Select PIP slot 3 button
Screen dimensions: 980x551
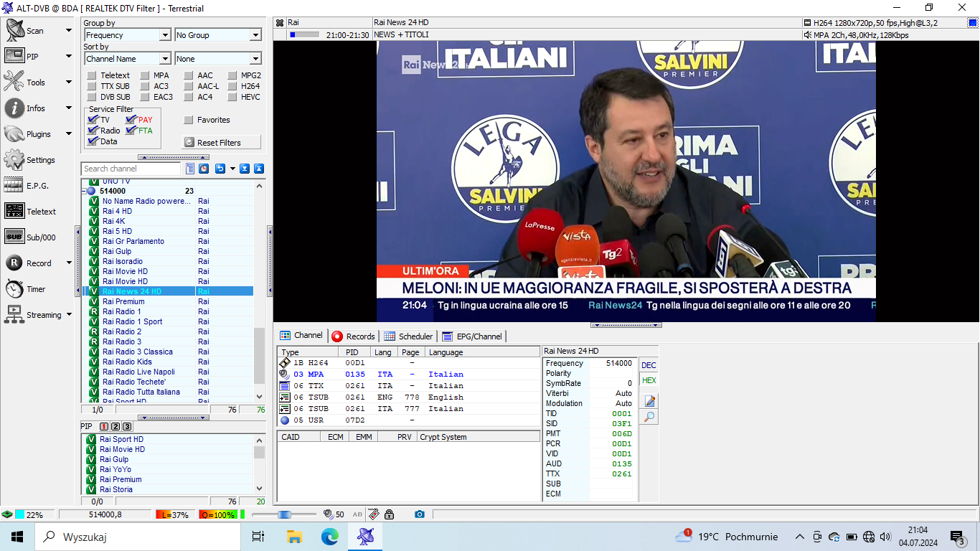click(127, 426)
